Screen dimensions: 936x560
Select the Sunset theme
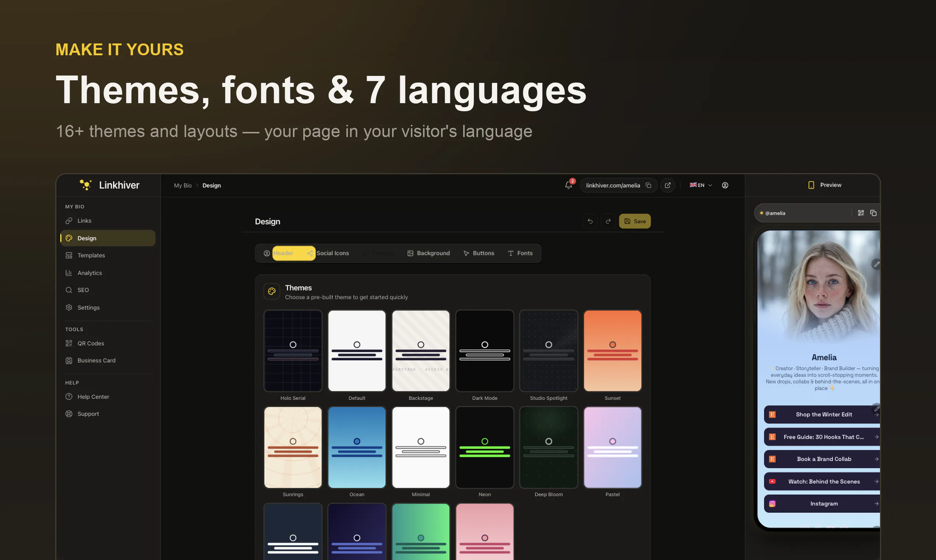click(x=612, y=351)
